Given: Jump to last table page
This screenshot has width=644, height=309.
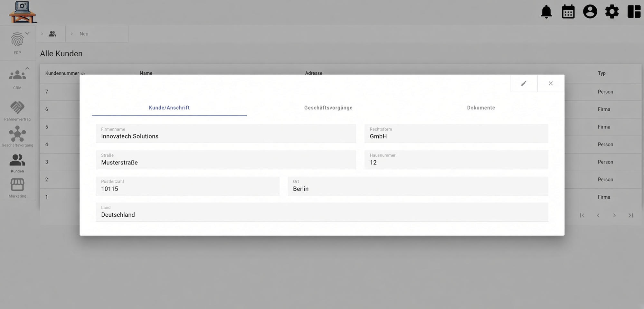Looking at the screenshot, I should point(630,215).
